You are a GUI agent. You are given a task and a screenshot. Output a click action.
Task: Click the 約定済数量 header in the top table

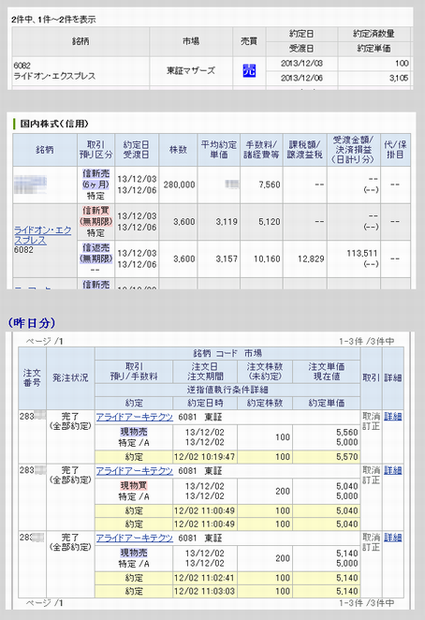374,34
